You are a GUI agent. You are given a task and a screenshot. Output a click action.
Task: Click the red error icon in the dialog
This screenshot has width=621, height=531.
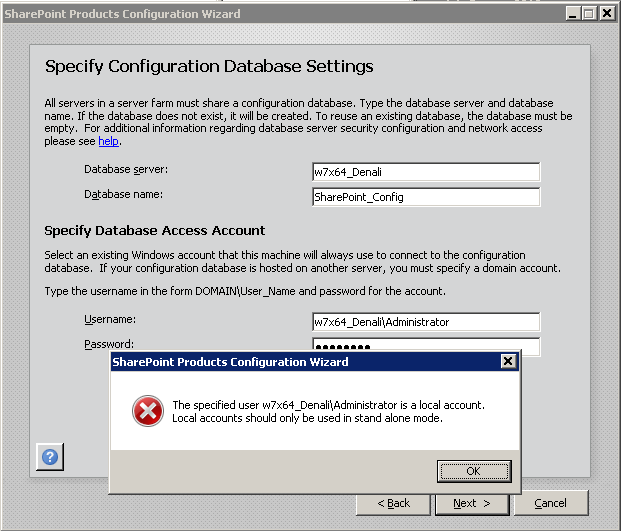148,411
